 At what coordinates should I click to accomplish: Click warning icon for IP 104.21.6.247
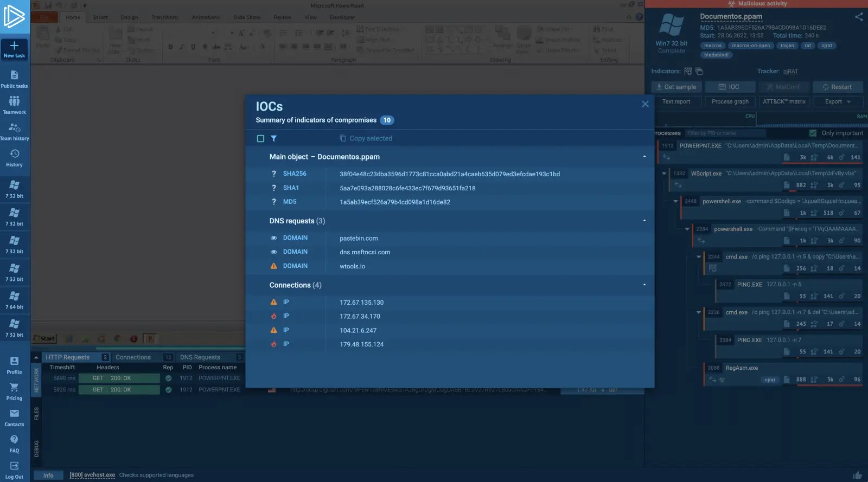[x=273, y=330]
